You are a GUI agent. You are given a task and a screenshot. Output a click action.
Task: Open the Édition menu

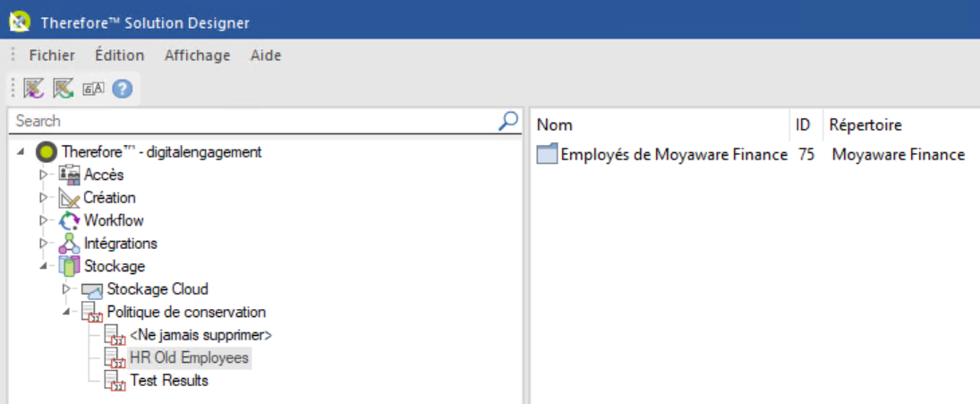point(119,56)
